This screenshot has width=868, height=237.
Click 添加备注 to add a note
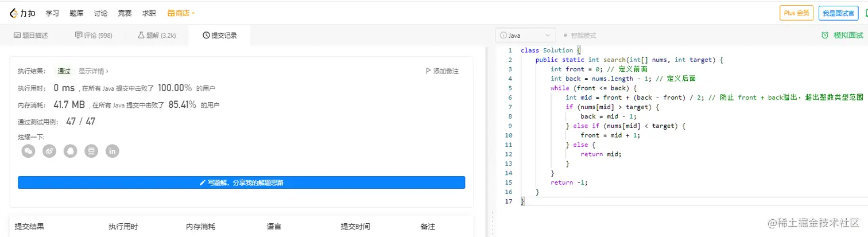441,71
